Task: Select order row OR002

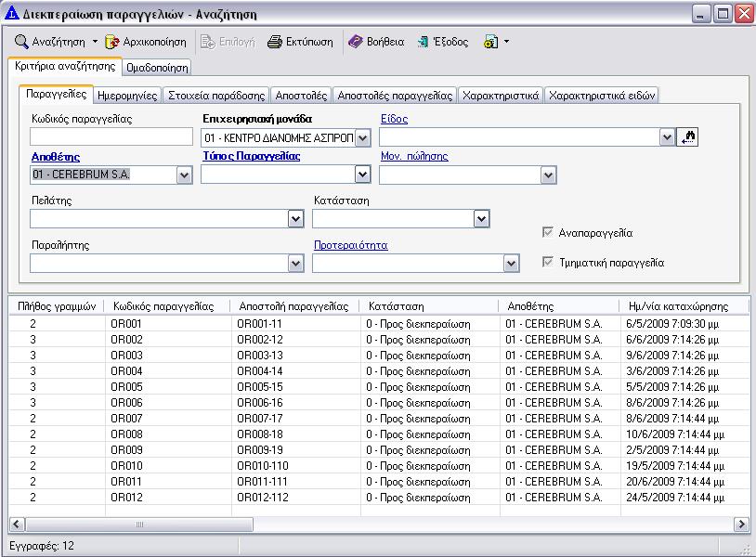Action: click(x=378, y=340)
